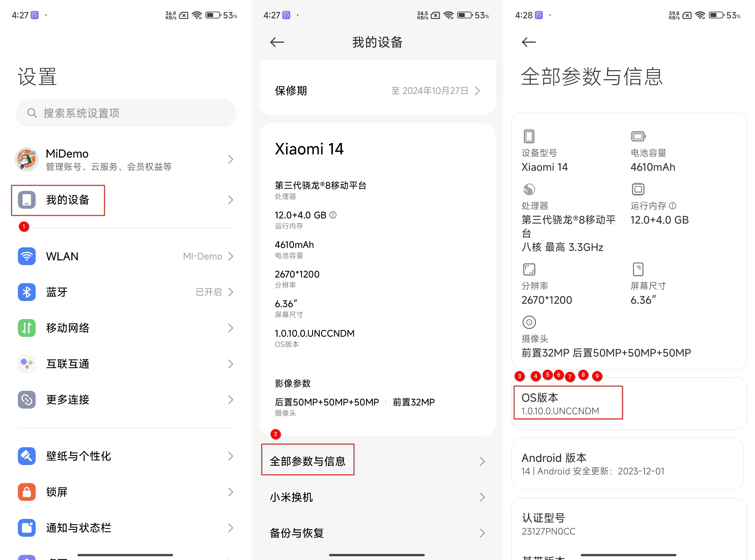This screenshot has height=560, width=755.
Task: Open 全部参数与信息 row chevron
Action: pyautogui.click(x=482, y=461)
